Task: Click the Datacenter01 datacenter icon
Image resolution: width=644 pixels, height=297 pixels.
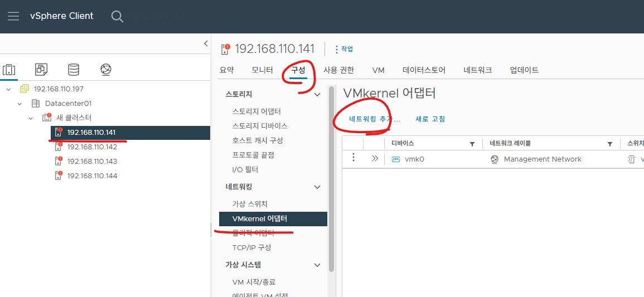Action: [36, 104]
